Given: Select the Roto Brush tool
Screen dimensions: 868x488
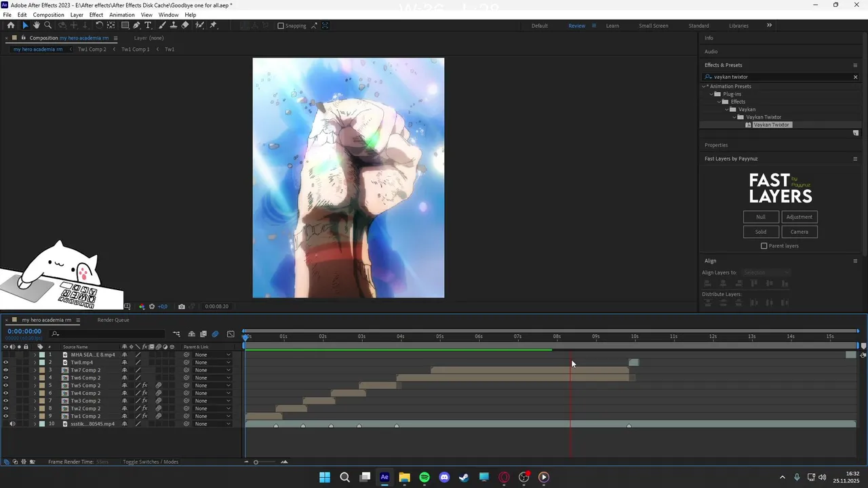Looking at the screenshot, I should (x=199, y=25).
